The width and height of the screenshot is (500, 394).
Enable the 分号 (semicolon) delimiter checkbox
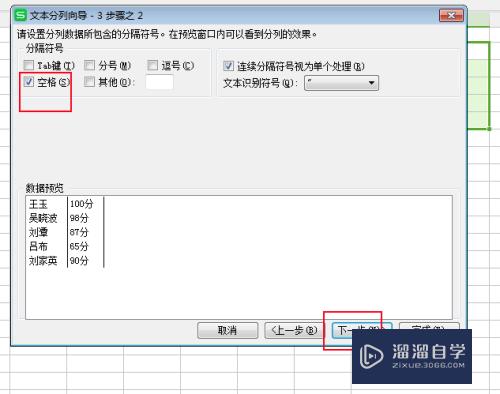point(89,65)
